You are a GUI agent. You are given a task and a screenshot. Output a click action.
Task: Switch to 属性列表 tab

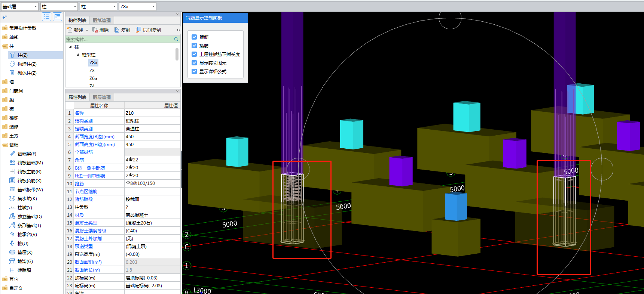click(77, 97)
